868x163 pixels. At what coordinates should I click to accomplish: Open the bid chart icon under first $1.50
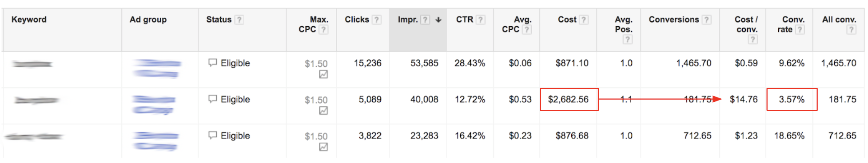[323, 74]
